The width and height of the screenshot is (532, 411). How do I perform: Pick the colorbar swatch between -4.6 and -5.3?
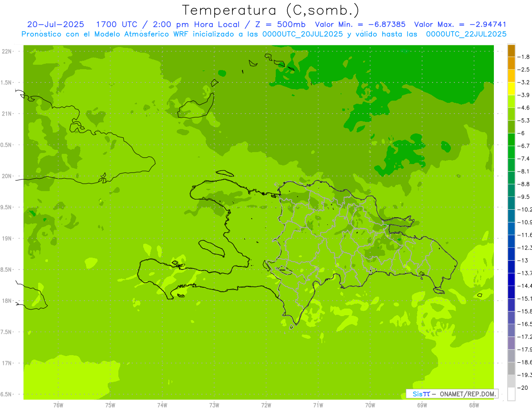coord(511,114)
